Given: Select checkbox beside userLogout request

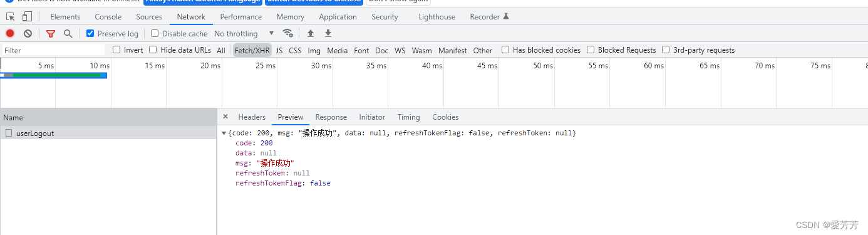Looking at the screenshot, I should pyautogui.click(x=9, y=133).
